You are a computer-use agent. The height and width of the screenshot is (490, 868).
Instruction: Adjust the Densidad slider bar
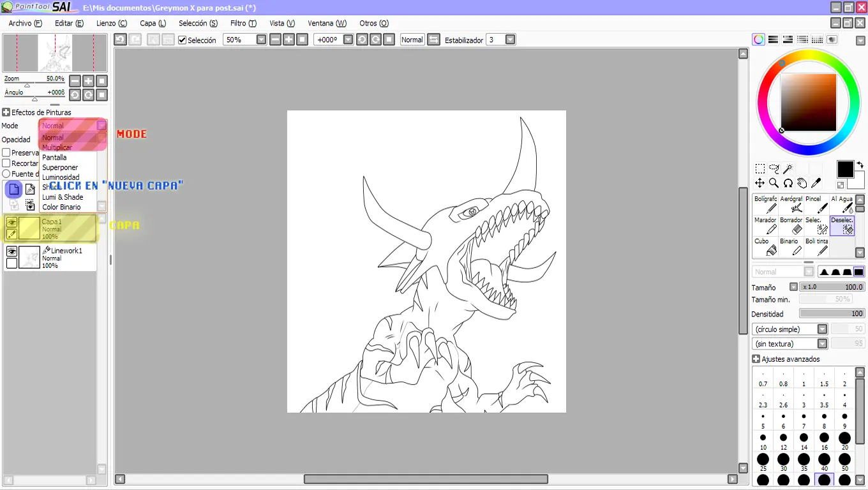pyautogui.click(x=832, y=314)
